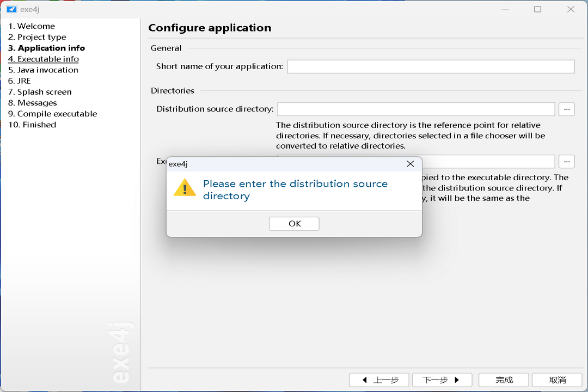Click the 取消 cancel button
Image resolution: width=588 pixels, height=392 pixels.
(x=556, y=380)
